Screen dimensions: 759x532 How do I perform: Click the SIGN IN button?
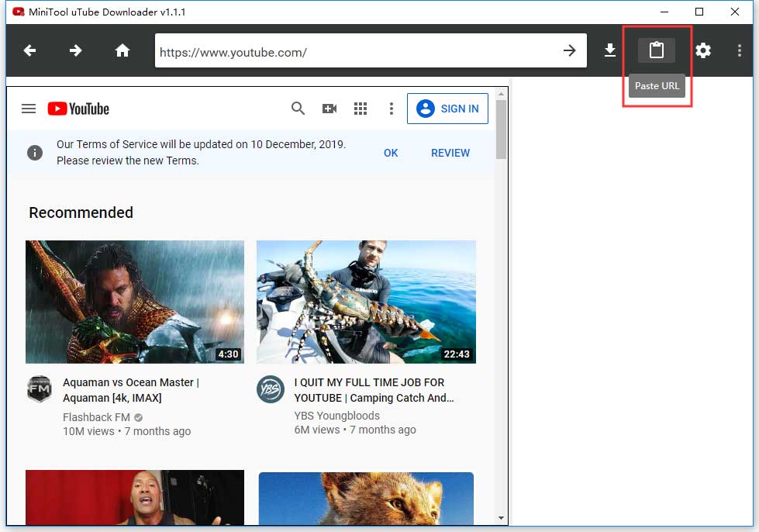point(447,109)
